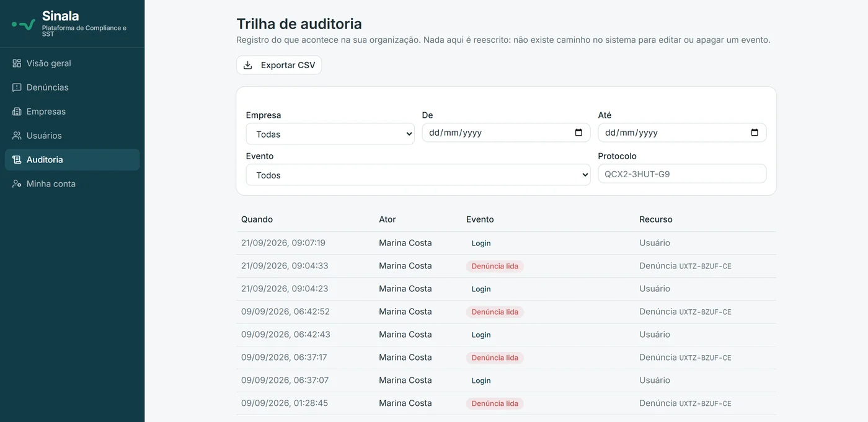The width and height of the screenshot is (868, 422).
Task: Navigate to Usuários in the sidebar
Action: 72,136
